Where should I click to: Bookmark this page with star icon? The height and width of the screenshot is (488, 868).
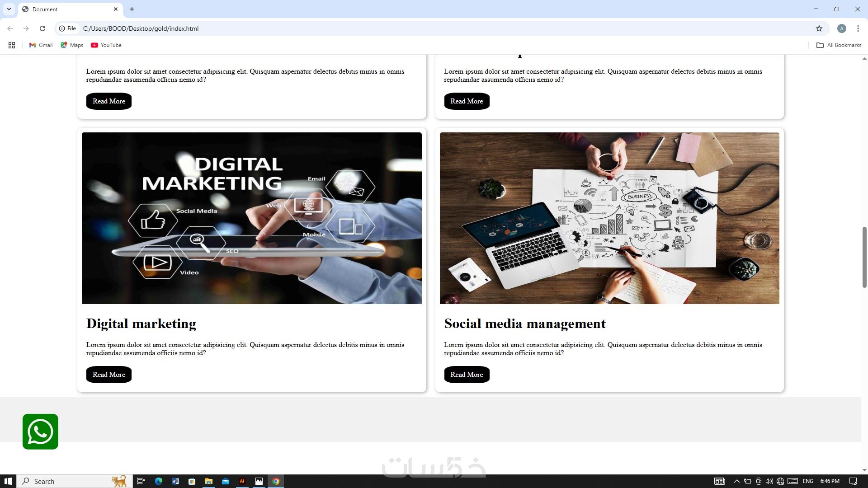point(819,28)
